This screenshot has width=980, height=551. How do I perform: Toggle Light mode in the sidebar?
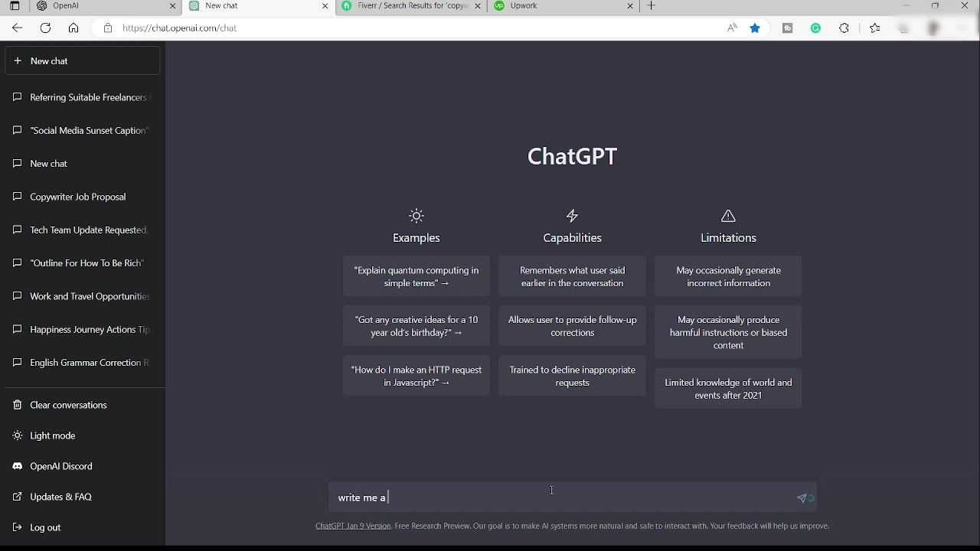click(52, 435)
